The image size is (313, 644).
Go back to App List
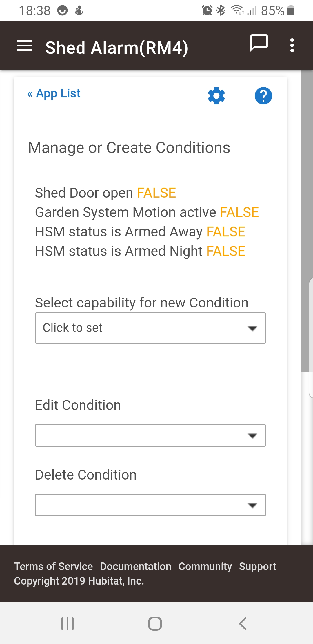pyautogui.click(x=54, y=93)
